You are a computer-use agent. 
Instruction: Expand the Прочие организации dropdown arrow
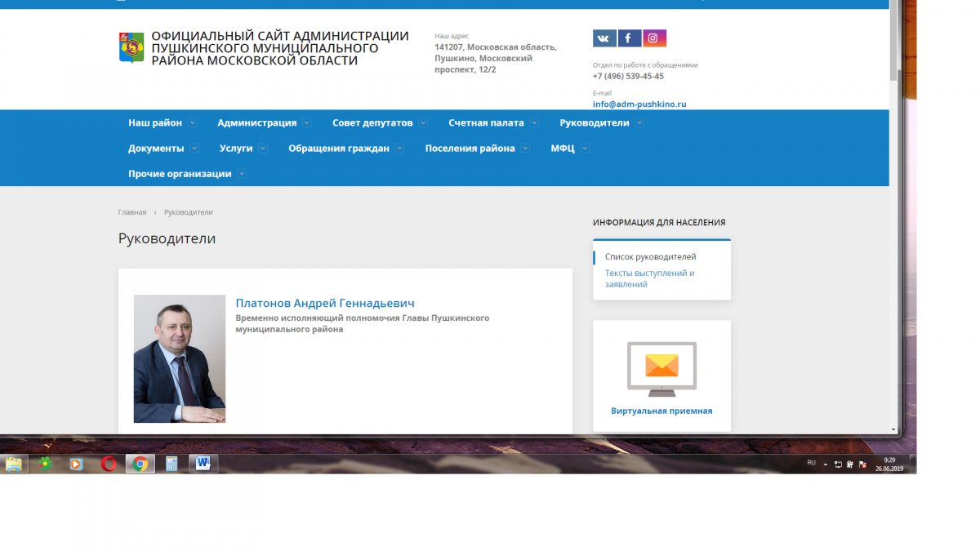(243, 174)
